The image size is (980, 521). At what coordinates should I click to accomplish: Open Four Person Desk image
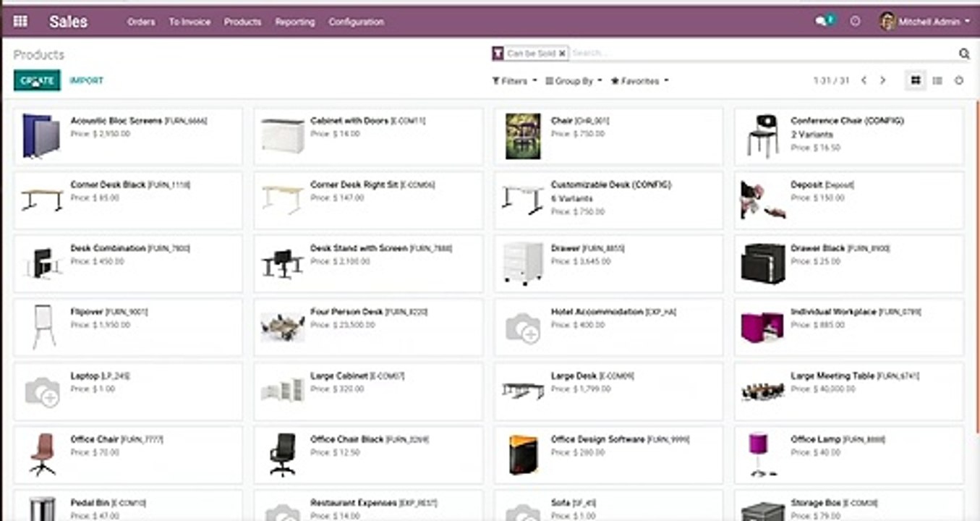[x=283, y=327]
